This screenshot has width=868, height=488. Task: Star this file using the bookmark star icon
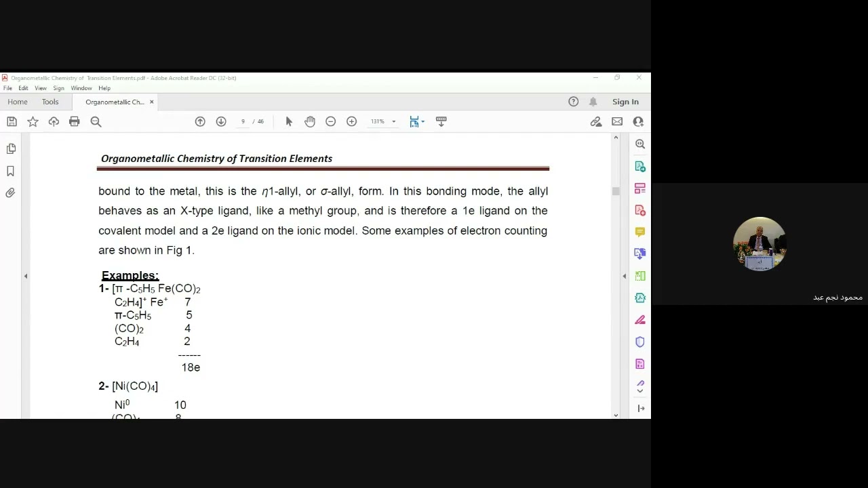(33, 121)
